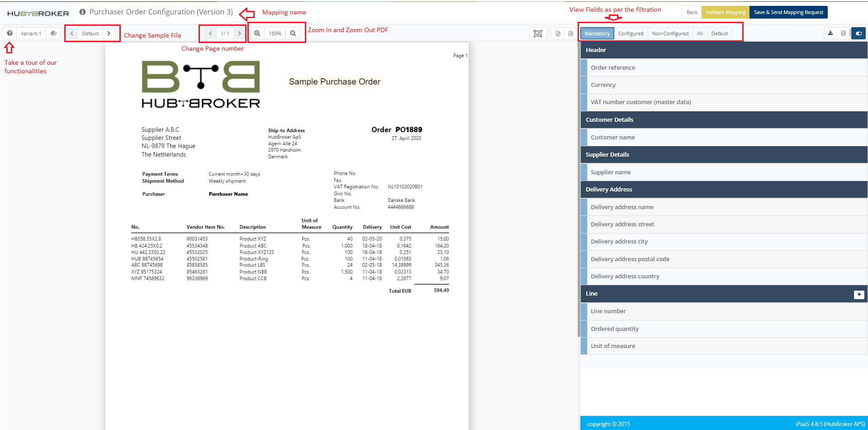Click the code file icon beside download

point(844,33)
